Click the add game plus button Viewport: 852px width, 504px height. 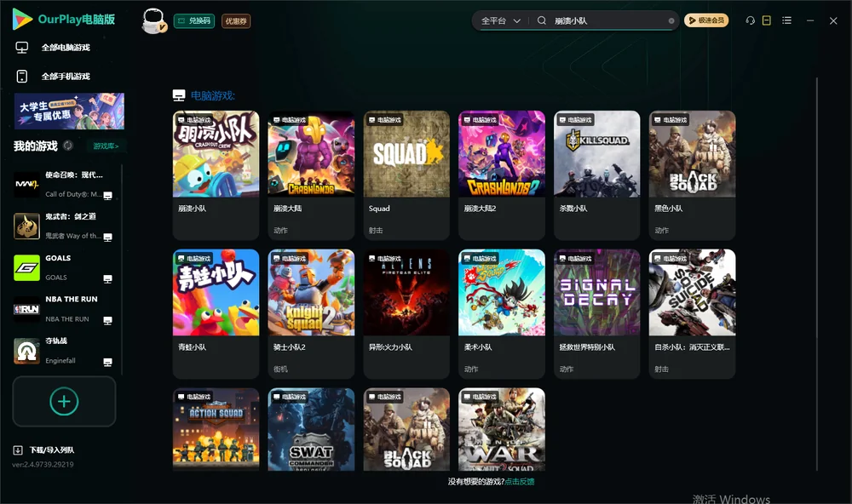pos(64,401)
